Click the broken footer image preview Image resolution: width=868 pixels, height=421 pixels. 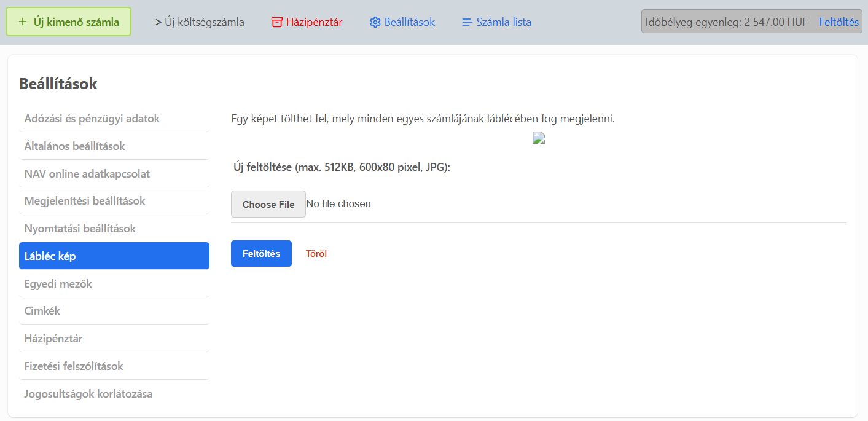click(x=539, y=138)
